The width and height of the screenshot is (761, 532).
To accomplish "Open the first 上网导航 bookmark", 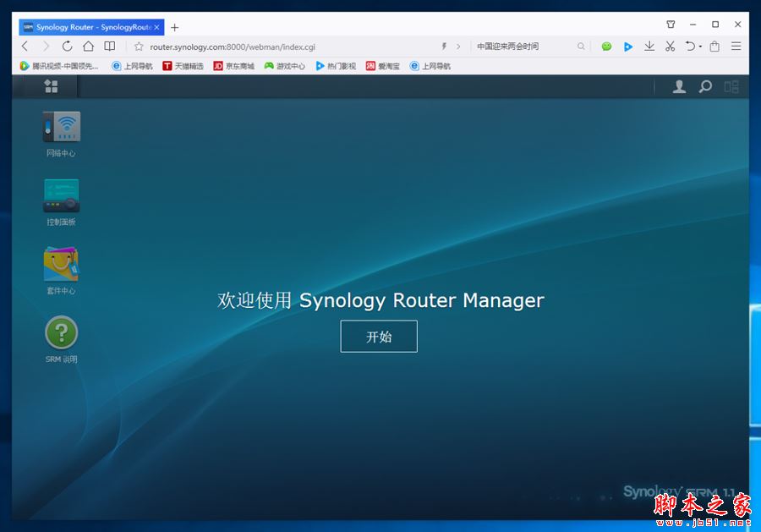I will click(x=132, y=65).
